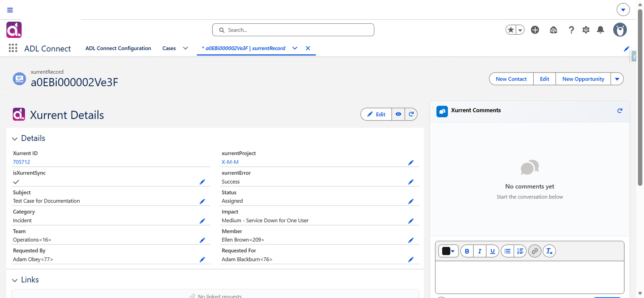Viewport: 644px width, 298px height.
Task: Open the favorites list dropdown arrow
Action: [520, 30]
